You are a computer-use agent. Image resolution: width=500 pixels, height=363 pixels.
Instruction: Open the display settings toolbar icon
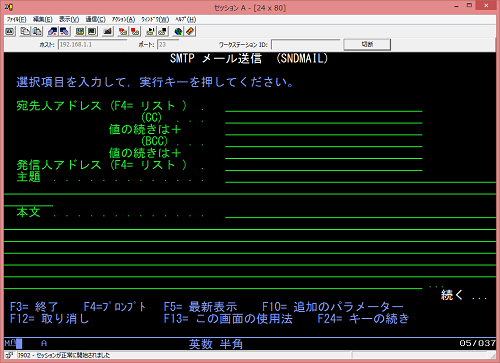[x=80, y=32]
